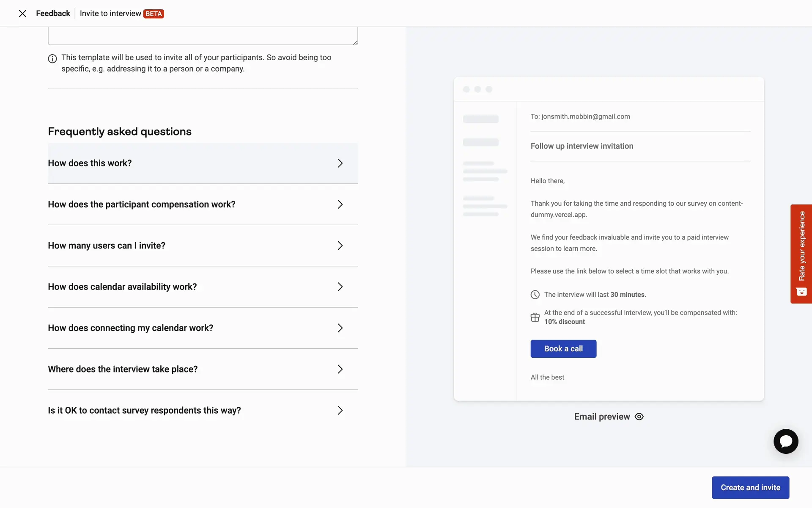The image size is (812, 508).
Task: Close the invite to interview dialog
Action: 22,14
